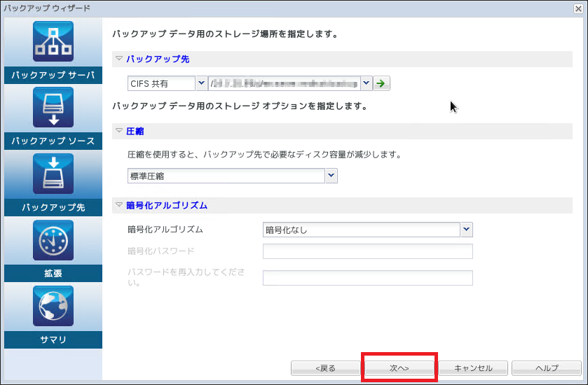The height and width of the screenshot is (385, 588).
Task: Open the CIFS 共有 type dropdown arrow
Action: pos(201,83)
